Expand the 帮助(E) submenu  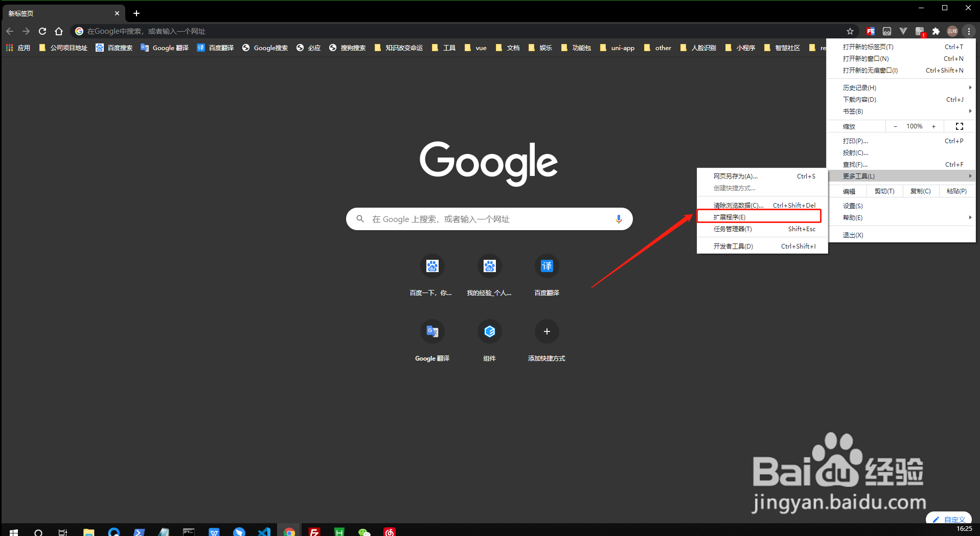tap(901, 217)
